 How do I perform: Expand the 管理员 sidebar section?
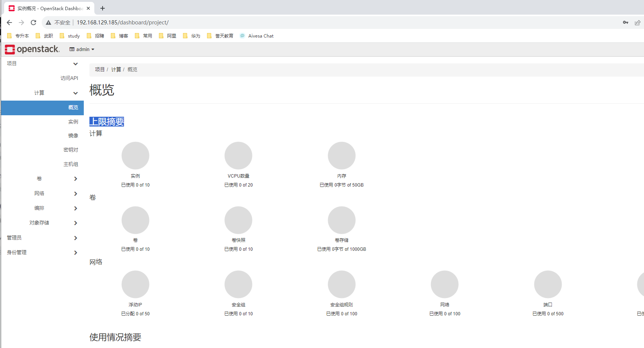click(x=42, y=238)
